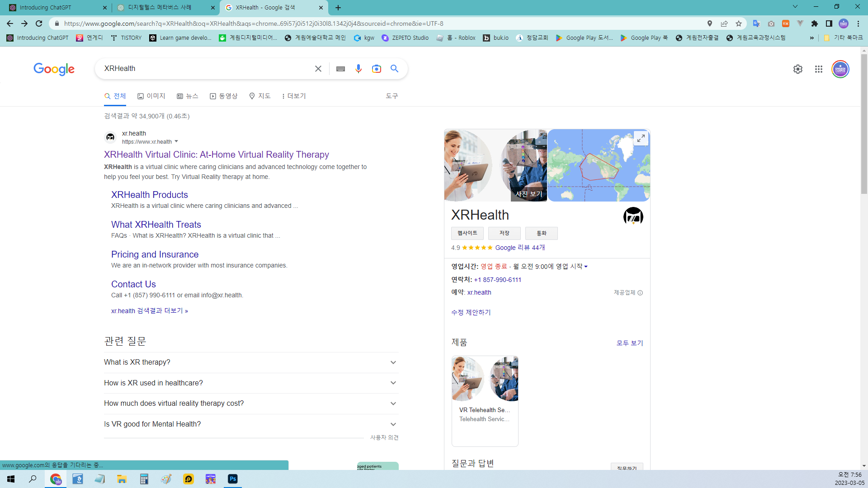The image size is (868, 488).
Task: Click phone number +1 857-990-6111
Action: [x=497, y=280]
